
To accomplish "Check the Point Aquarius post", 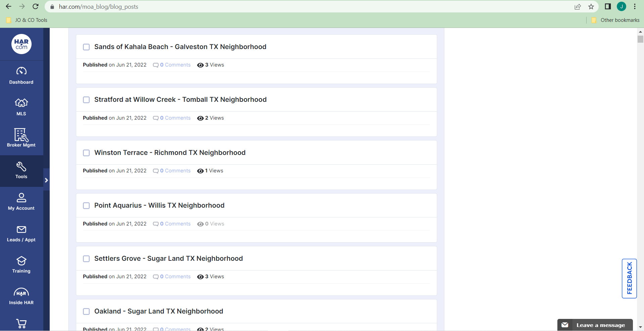I will (86, 206).
